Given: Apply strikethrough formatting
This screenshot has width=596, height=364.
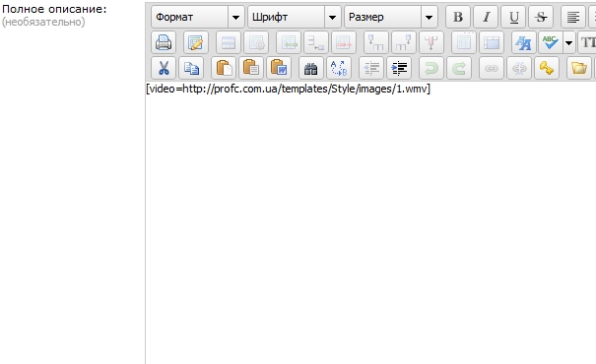Looking at the screenshot, I should 541,17.
